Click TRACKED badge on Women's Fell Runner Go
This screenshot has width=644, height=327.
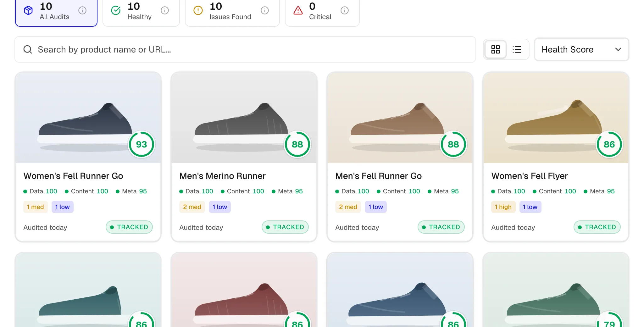click(x=129, y=227)
